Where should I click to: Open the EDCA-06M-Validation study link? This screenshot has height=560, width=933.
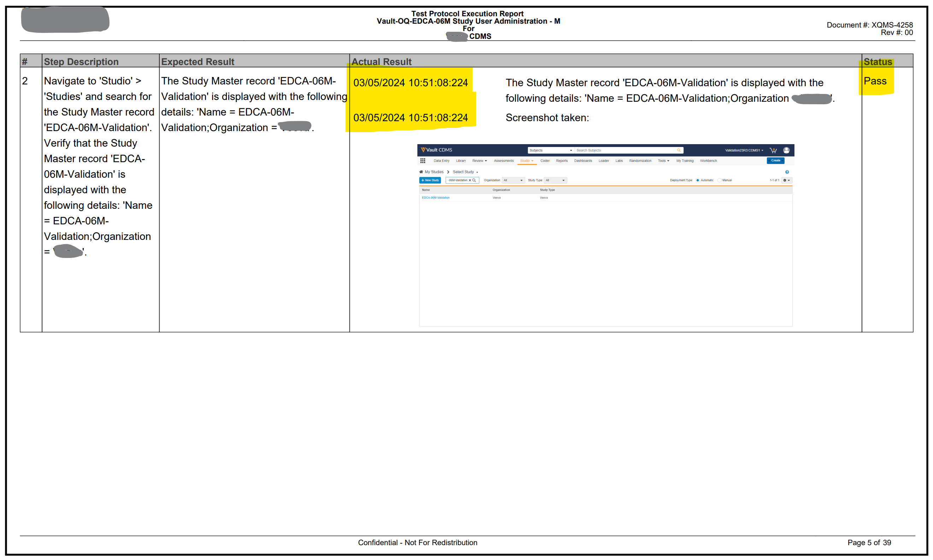(x=436, y=198)
